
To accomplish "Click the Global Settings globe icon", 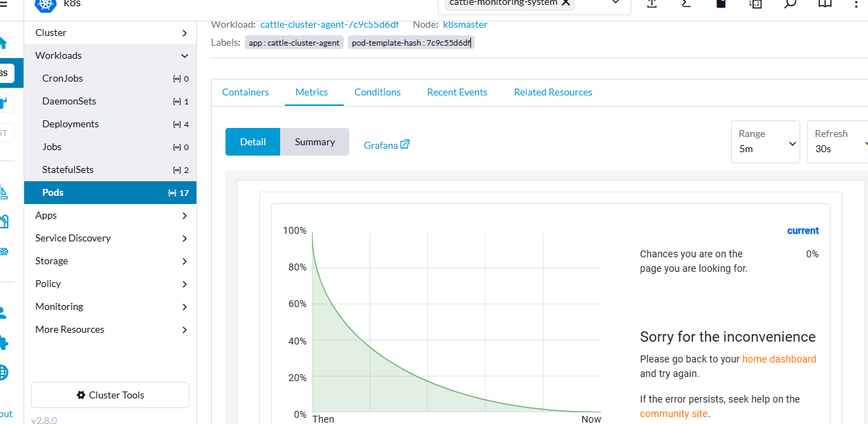I will point(3,373).
